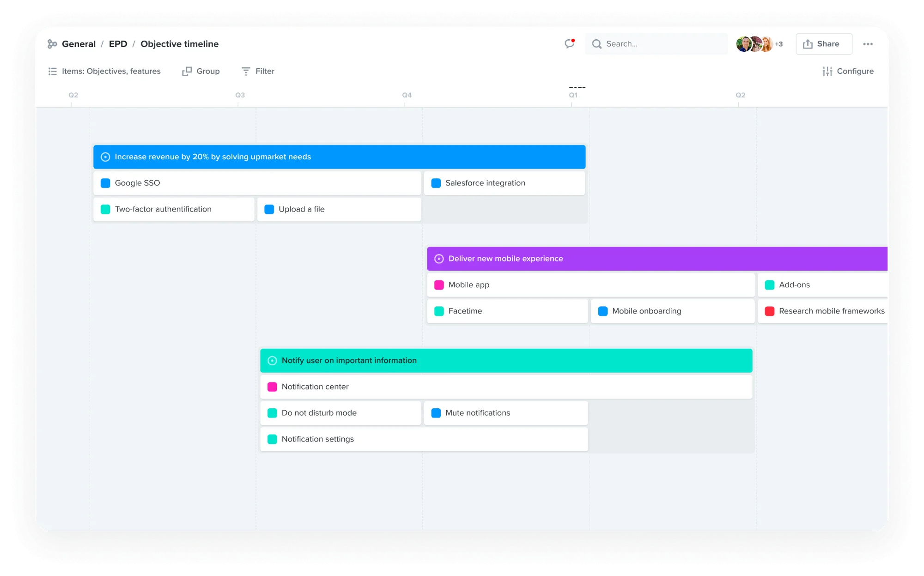Screen dimensions: 924x576
Task: Click the target icon on Deliver new mobile experience
Action: (439, 259)
